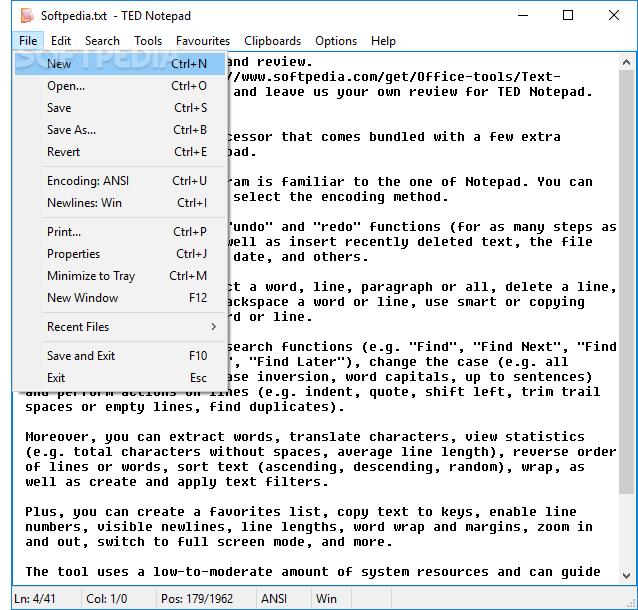Click the TED Notepad app icon in title bar

(x=27, y=16)
